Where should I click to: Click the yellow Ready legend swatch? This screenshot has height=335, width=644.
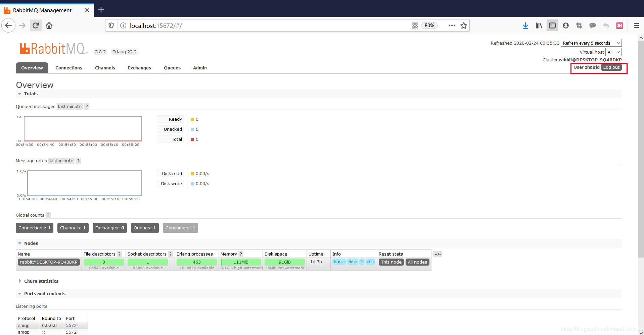tap(192, 119)
